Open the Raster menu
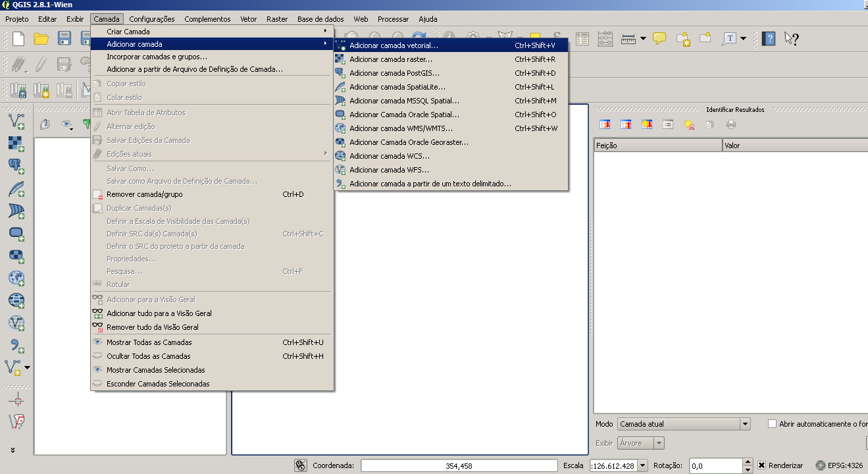Screen dimensions: 868x474 click(x=277, y=19)
